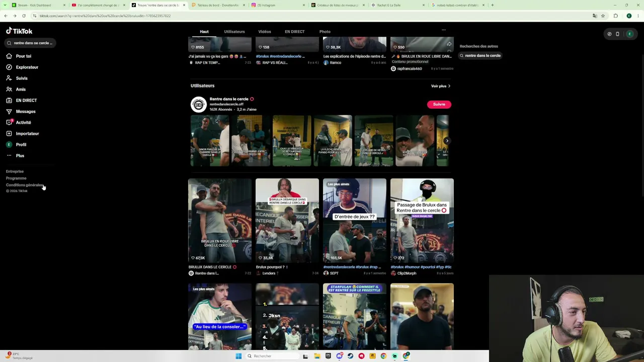Switch to the EN DIRECT search tab

click(295, 32)
